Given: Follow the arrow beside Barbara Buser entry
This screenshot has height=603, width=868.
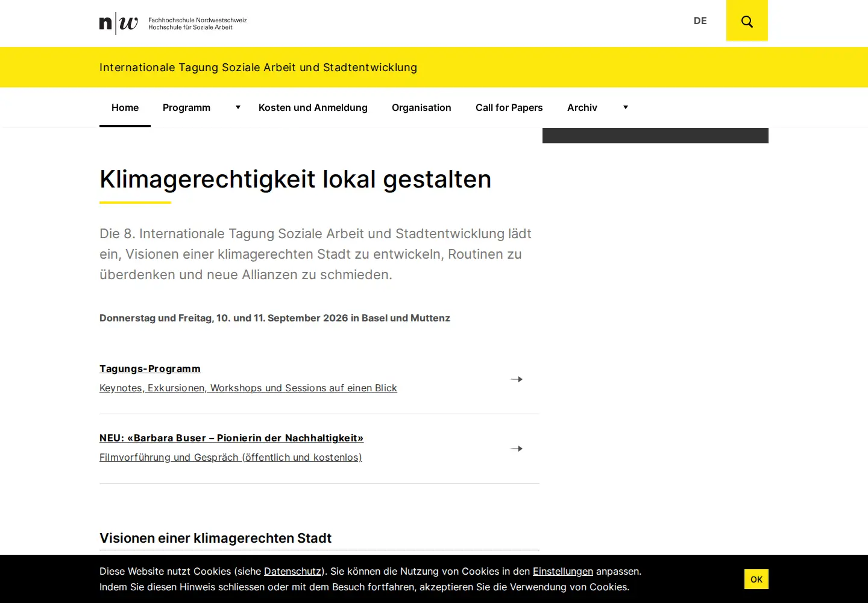Looking at the screenshot, I should click(517, 449).
